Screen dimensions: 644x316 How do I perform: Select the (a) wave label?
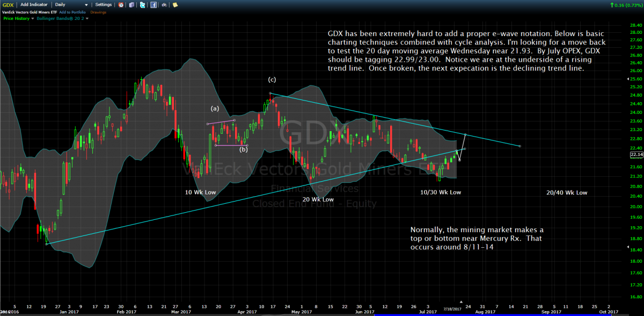[215, 109]
